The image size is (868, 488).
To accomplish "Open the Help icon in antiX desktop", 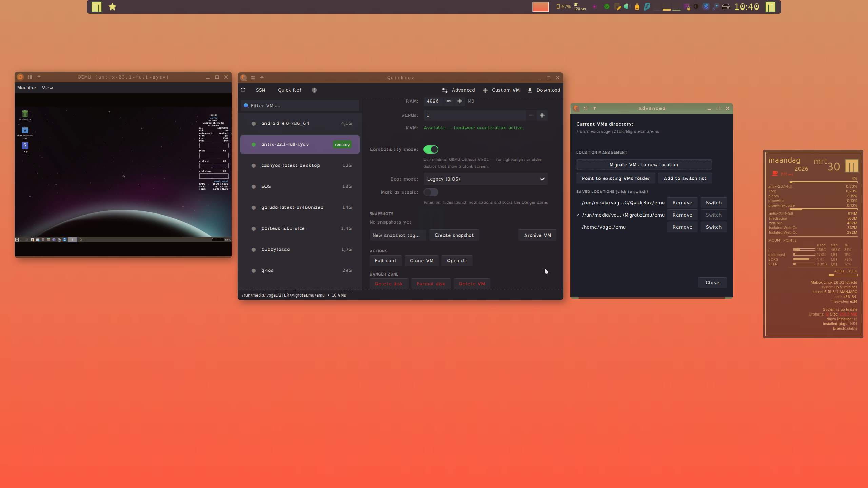I will pos(25,146).
